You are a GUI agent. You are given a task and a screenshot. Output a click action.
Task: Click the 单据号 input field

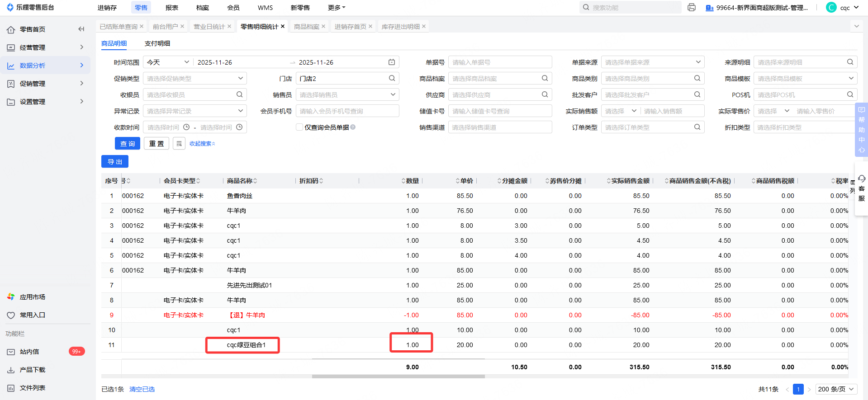[500, 62]
